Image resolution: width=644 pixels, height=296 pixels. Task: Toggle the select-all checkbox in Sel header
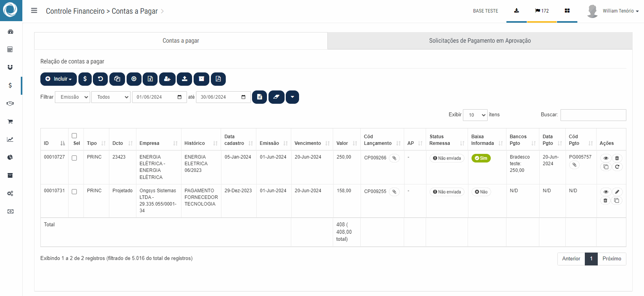coord(74,136)
